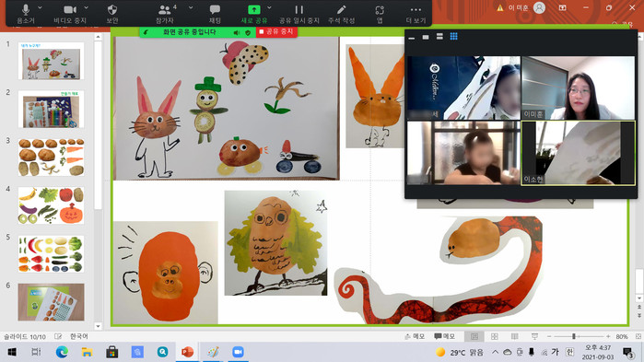Image resolution: width=644 pixels, height=362 pixels.
Task: Toggle Korean/English IME 한 indicator
Action: point(569,352)
